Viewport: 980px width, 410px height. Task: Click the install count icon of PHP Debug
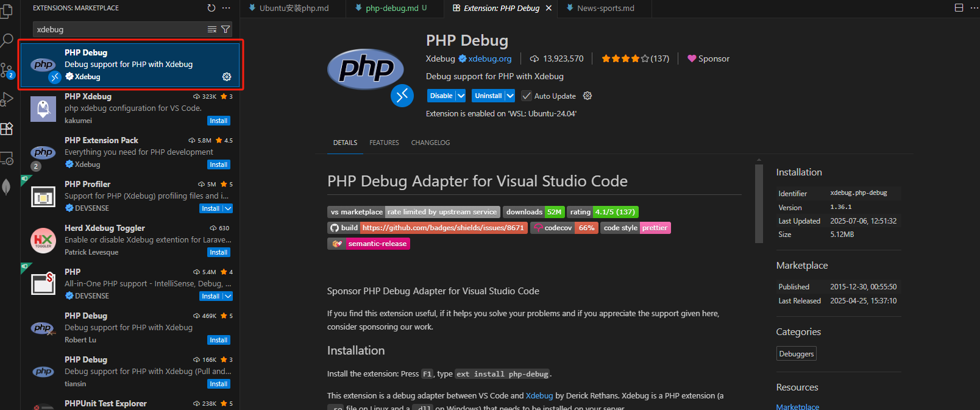pyautogui.click(x=534, y=58)
